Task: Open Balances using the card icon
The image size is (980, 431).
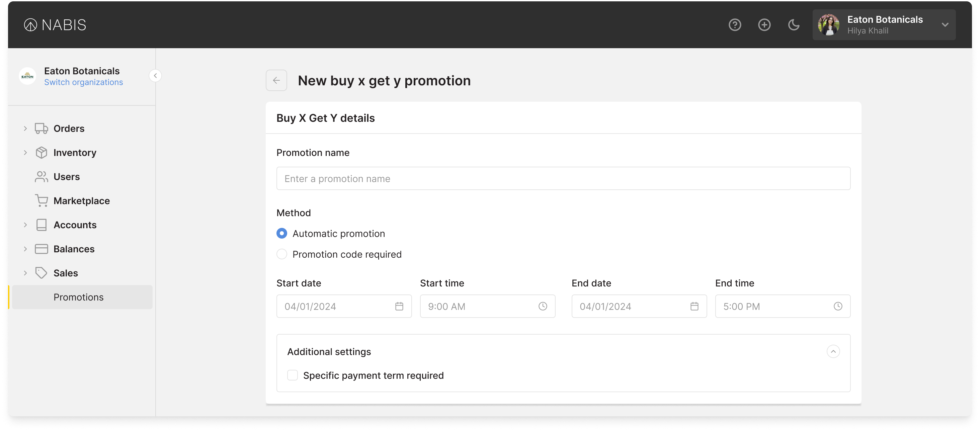Action: pos(41,249)
